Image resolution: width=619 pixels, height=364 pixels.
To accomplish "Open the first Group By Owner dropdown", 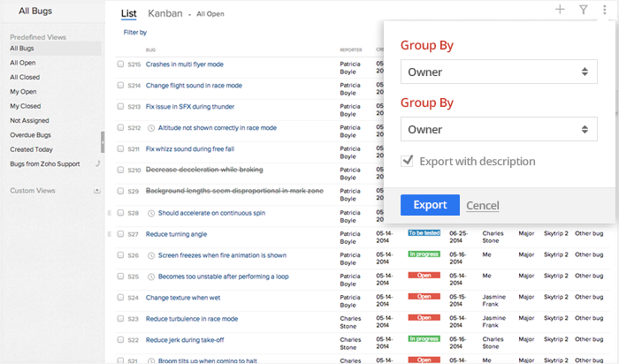I will [498, 72].
